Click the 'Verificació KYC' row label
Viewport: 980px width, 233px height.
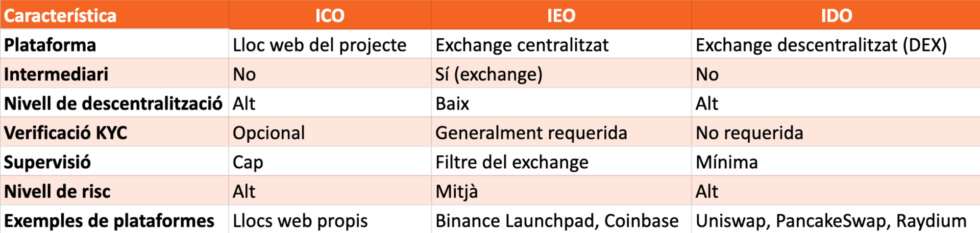(x=66, y=133)
